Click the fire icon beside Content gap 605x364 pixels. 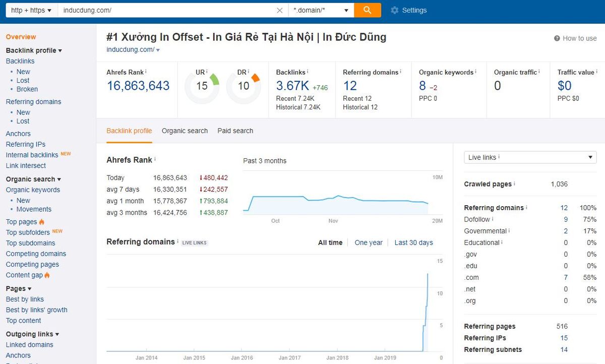(47, 275)
